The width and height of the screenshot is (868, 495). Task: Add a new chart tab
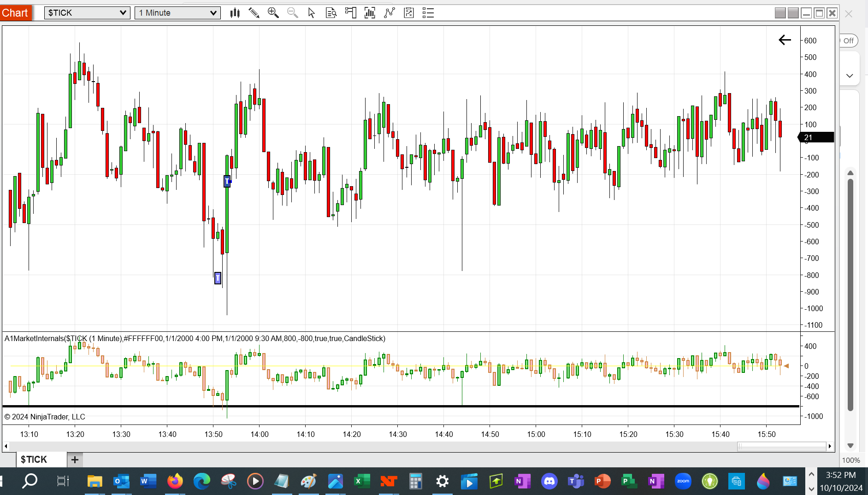pos(75,460)
